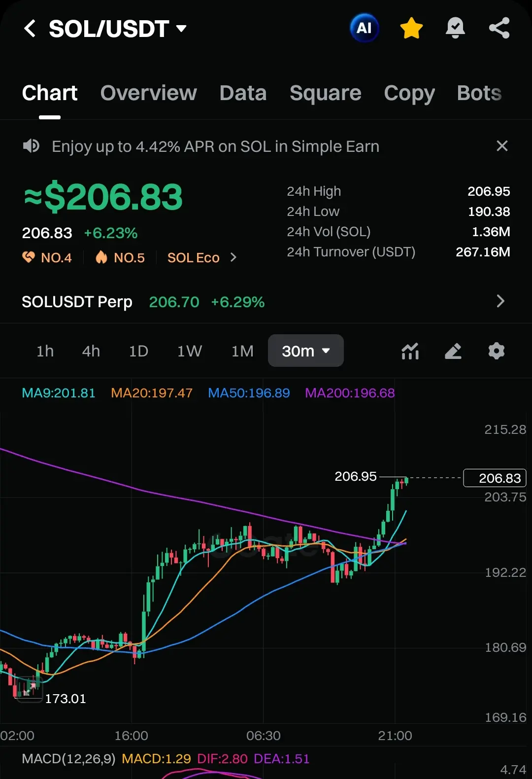The height and width of the screenshot is (779, 532).
Task: Tap the current price tag 206.83 on axis
Action: coord(495,478)
